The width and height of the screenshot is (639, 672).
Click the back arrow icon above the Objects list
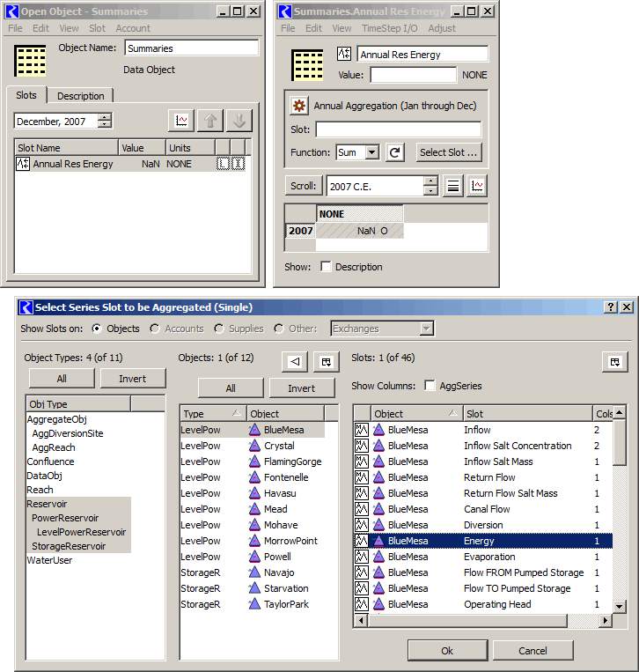pos(295,362)
